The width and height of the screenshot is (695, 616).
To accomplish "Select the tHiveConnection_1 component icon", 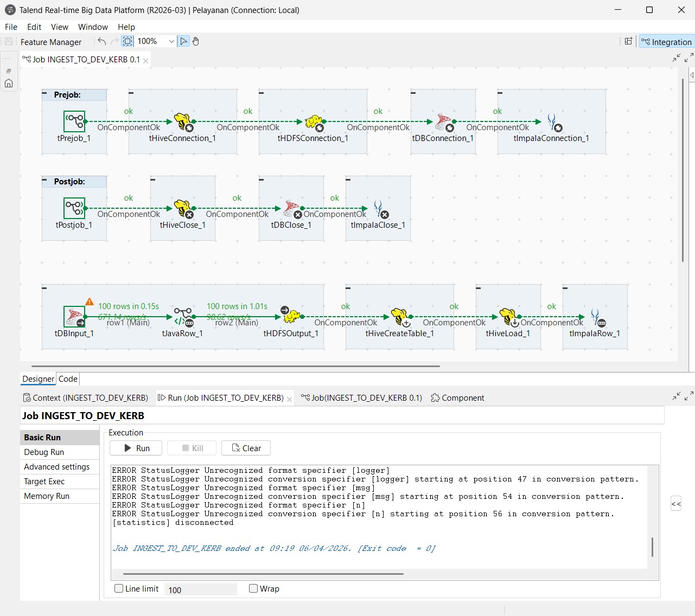I will point(183,121).
